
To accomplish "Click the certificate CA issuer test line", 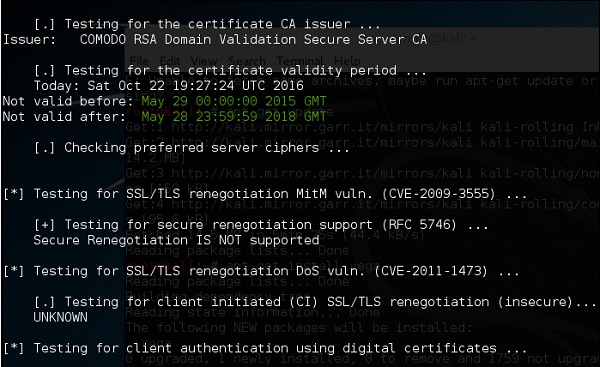I will click(x=207, y=24).
